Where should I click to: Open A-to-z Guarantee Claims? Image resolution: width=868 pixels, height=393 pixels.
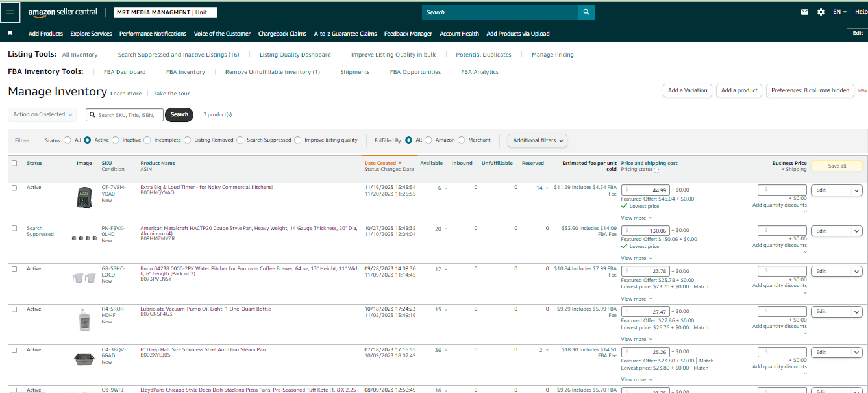click(345, 34)
